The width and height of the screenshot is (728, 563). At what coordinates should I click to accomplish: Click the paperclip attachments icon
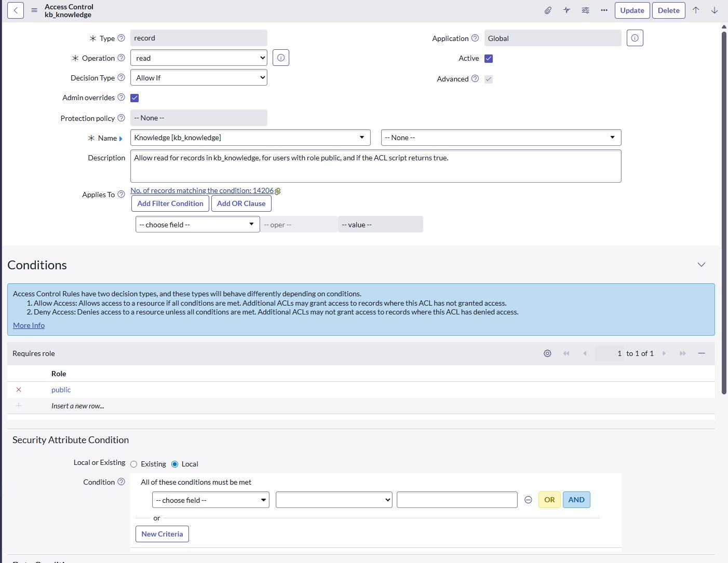548,10
